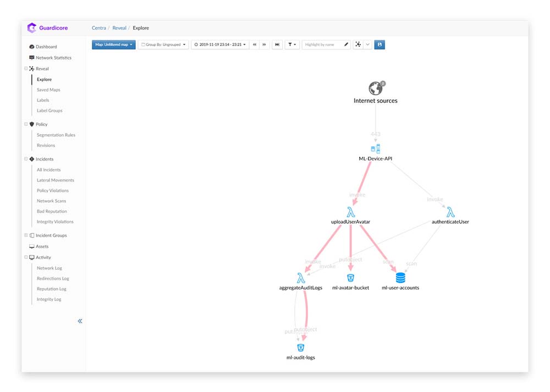The height and width of the screenshot is (392, 550).
Task: Click the ml-user-accounts database icon
Action: pyautogui.click(x=400, y=278)
